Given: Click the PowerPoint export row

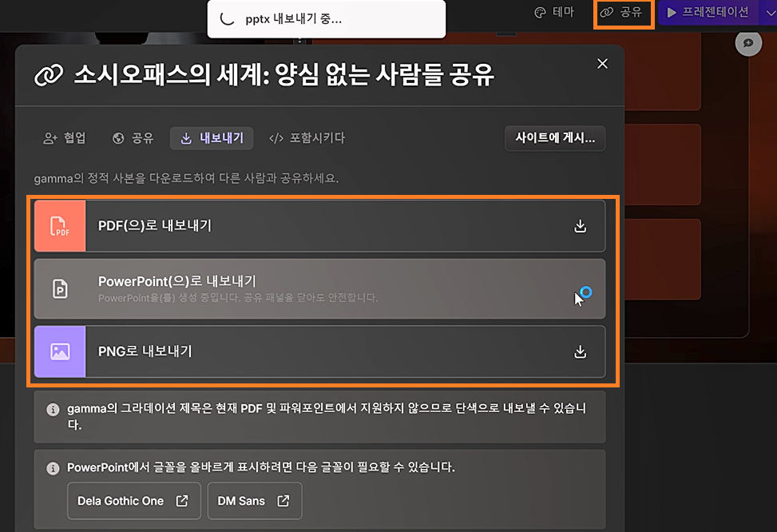Looking at the screenshot, I should 319,288.
